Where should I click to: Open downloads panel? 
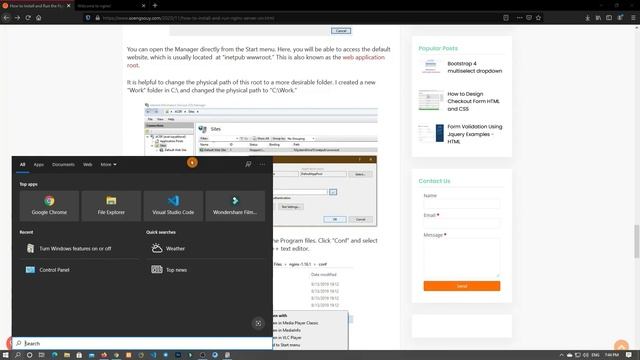coord(587,18)
